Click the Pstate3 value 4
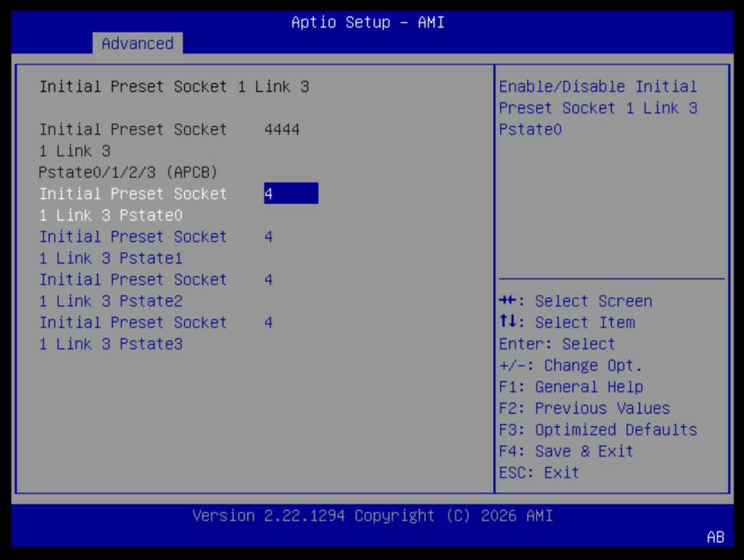This screenshot has height=560, width=744. pos(268,323)
